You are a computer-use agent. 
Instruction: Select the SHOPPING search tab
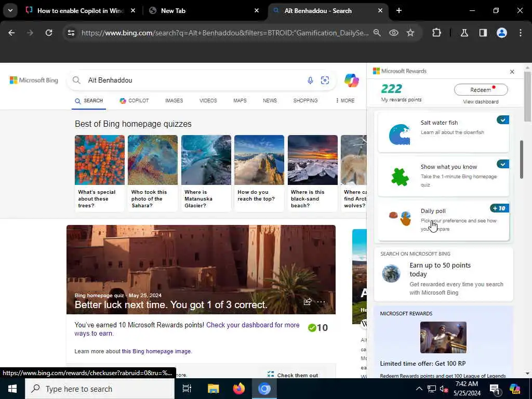pos(305,101)
